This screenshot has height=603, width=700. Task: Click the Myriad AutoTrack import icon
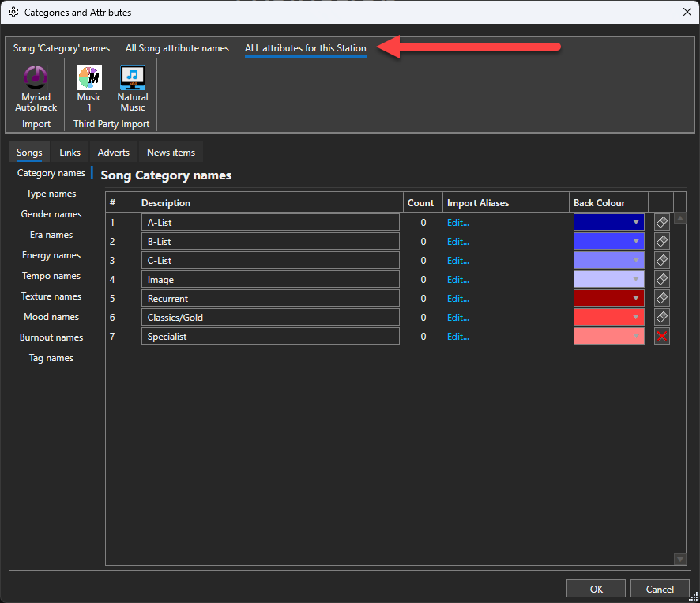tap(36, 77)
